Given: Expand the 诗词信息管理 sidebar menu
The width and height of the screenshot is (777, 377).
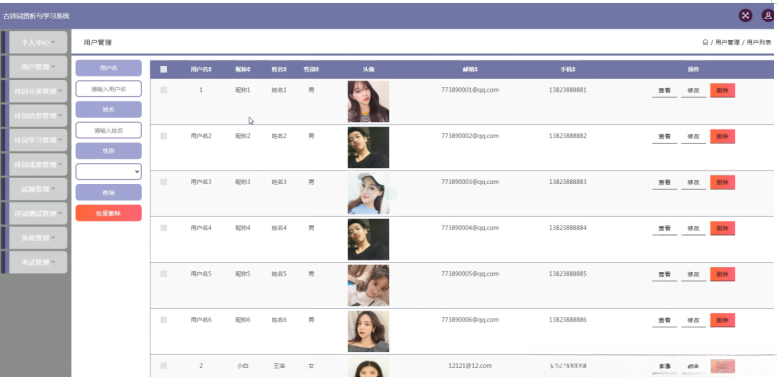Looking at the screenshot, I should click(x=38, y=115).
